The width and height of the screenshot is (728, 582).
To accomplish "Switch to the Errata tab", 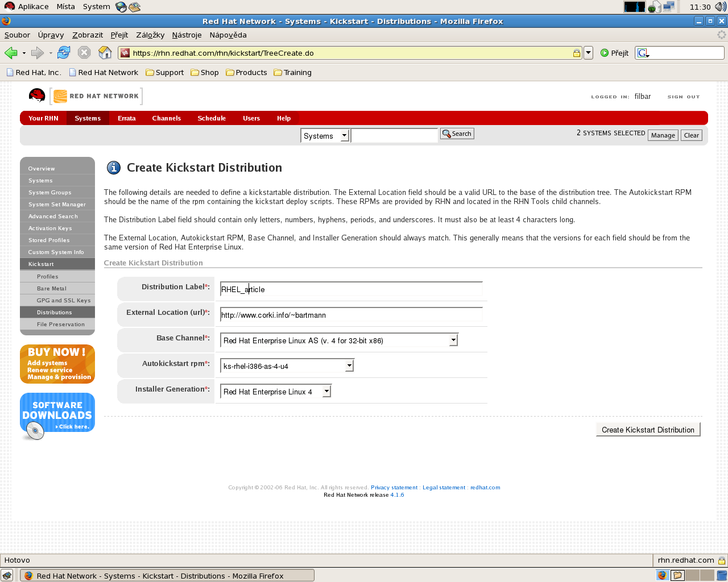I will (127, 118).
